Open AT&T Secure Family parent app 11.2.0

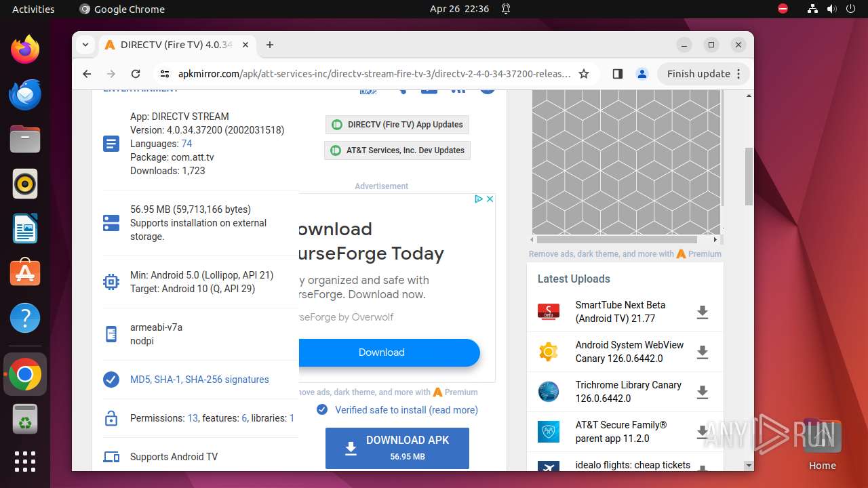pos(621,432)
